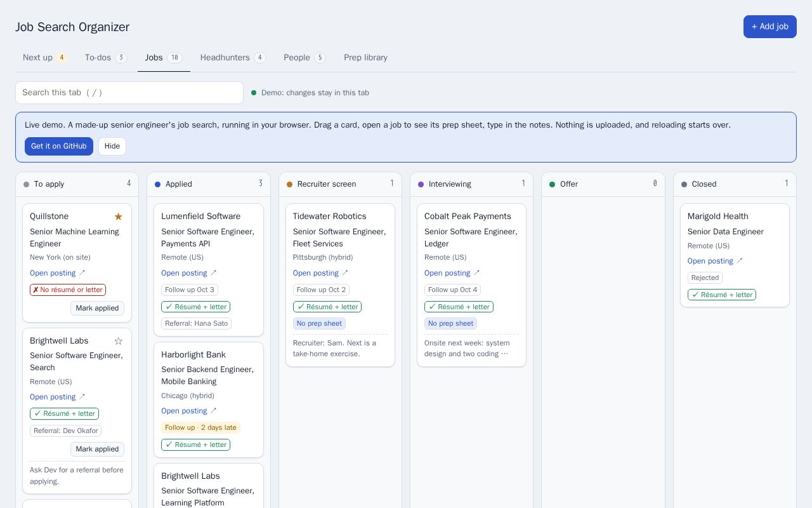The height and width of the screenshot is (508, 812).
Task: Open the Cobalt Peak Payments card title
Action: 468,217
